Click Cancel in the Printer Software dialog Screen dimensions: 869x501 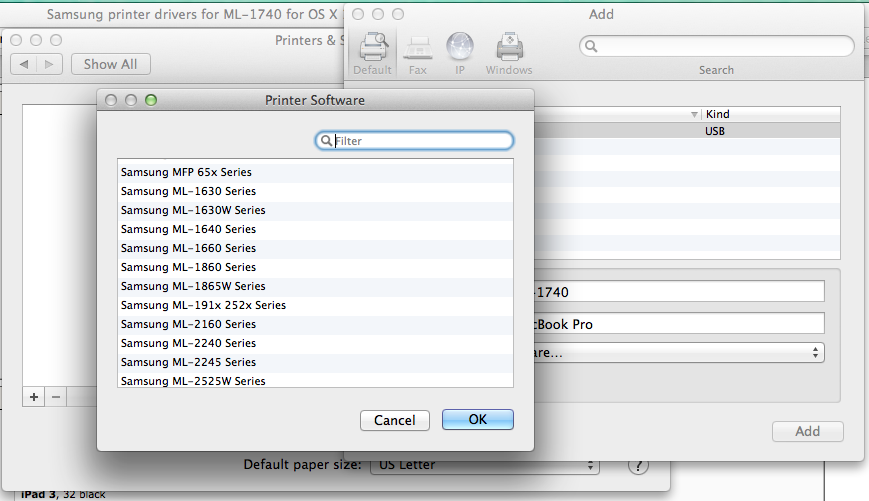pyautogui.click(x=395, y=420)
